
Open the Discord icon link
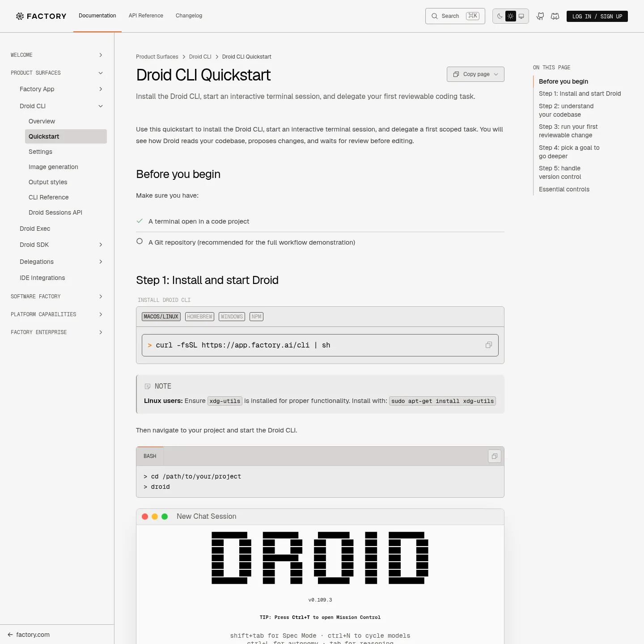[x=555, y=16]
